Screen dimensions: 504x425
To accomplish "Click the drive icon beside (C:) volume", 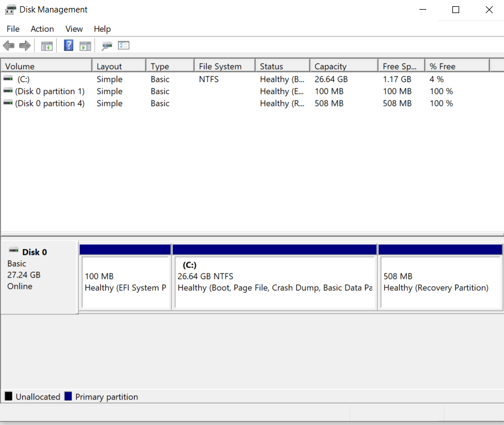I will click(8, 79).
